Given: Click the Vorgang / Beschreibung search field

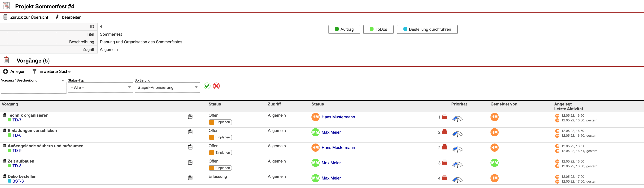Looking at the screenshot, I should 33,88.
